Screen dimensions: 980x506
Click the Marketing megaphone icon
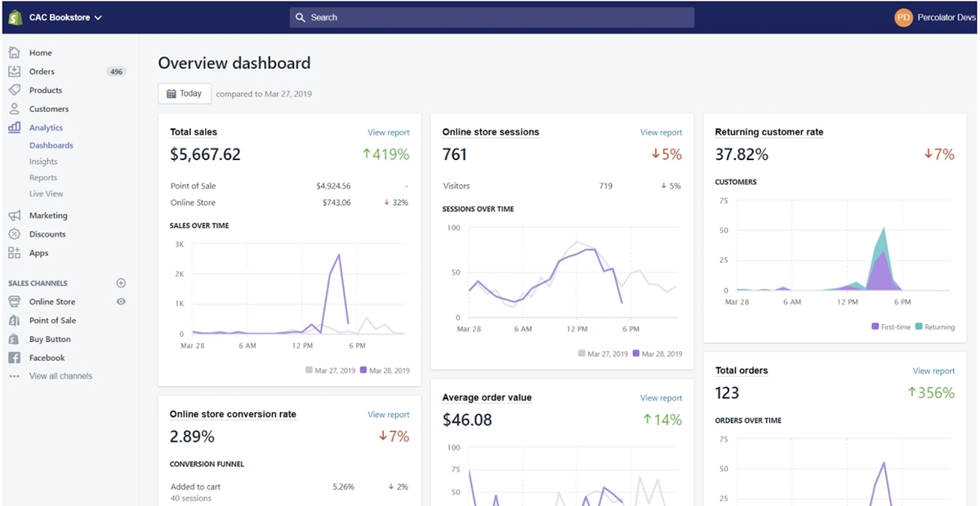[x=14, y=215]
